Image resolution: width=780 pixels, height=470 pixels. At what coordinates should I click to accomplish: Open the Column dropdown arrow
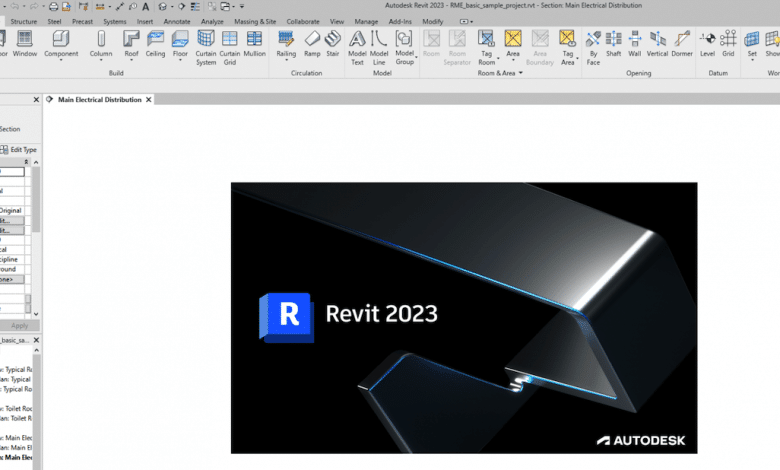point(101,60)
